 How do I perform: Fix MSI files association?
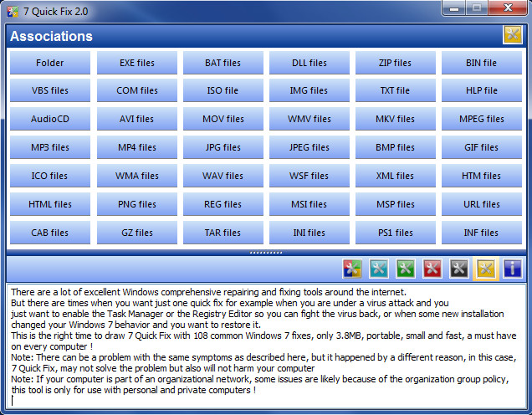(x=309, y=205)
